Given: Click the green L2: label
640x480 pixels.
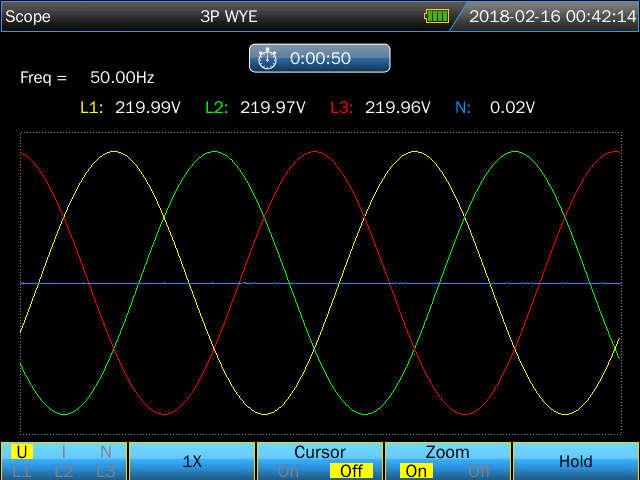Looking at the screenshot, I should pyautogui.click(x=216, y=107).
